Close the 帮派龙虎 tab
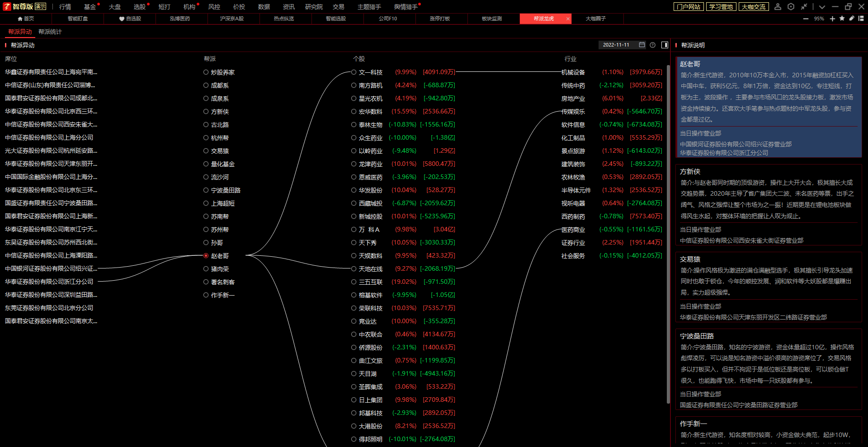The width and height of the screenshot is (868, 447). [568, 19]
